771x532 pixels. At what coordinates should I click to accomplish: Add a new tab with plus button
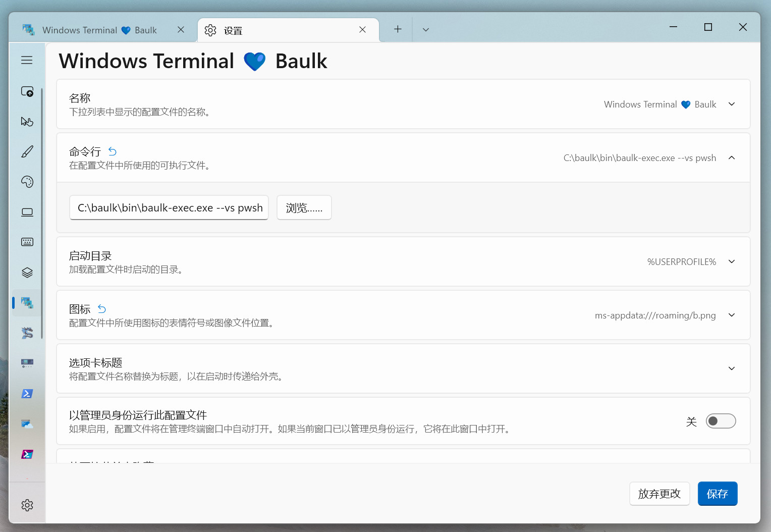pos(398,29)
